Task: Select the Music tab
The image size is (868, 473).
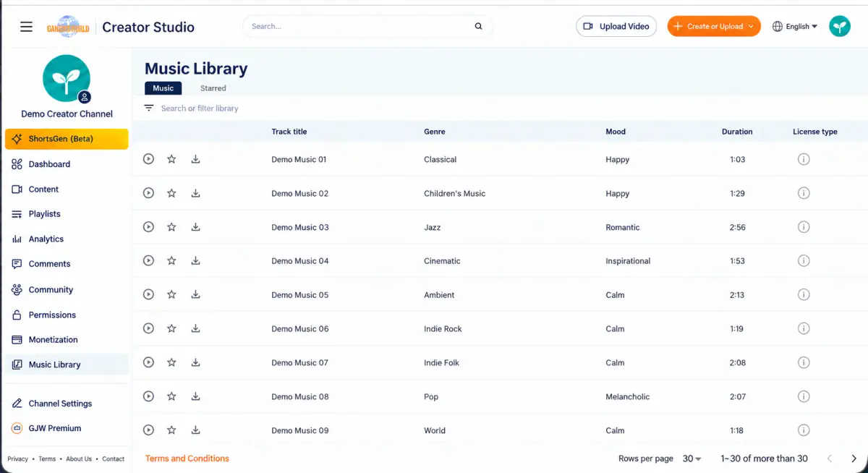Action: [163, 88]
